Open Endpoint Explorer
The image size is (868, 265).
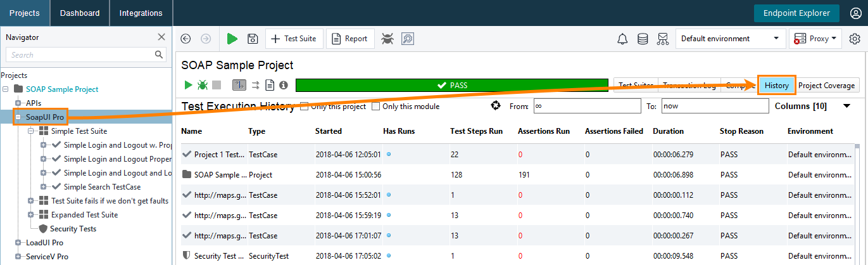point(796,13)
